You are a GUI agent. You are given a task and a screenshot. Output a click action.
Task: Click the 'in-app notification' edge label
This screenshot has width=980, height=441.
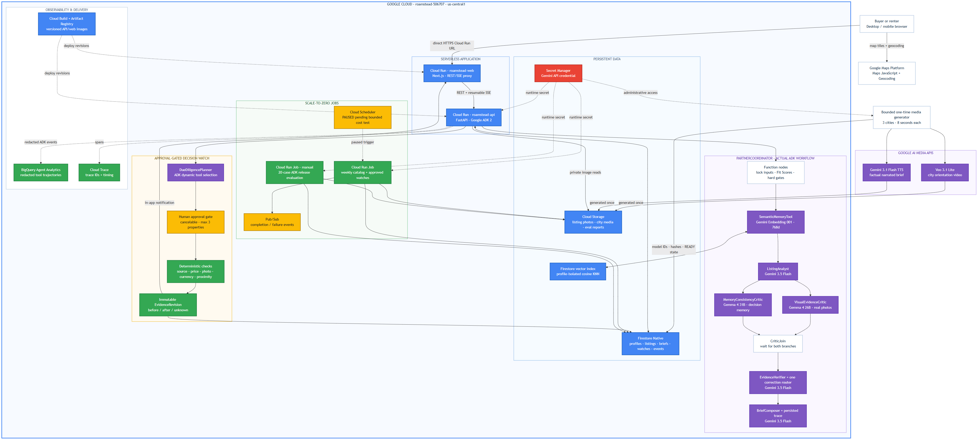(159, 203)
